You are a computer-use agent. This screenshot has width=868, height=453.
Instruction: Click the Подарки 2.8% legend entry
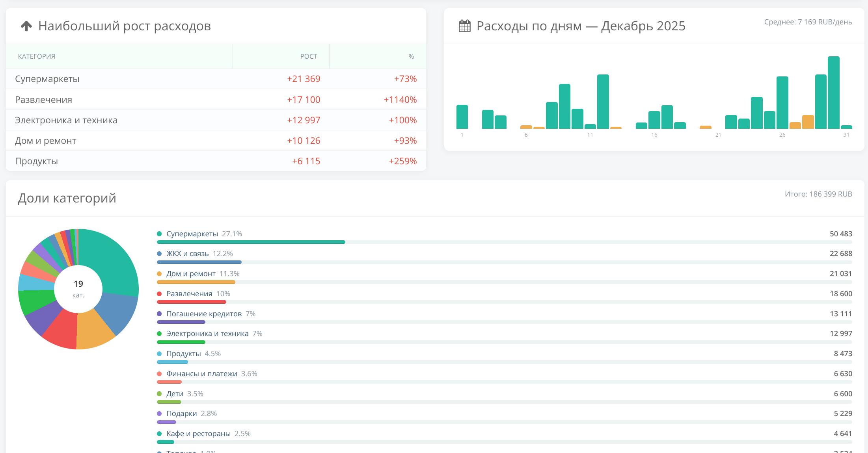191,414
